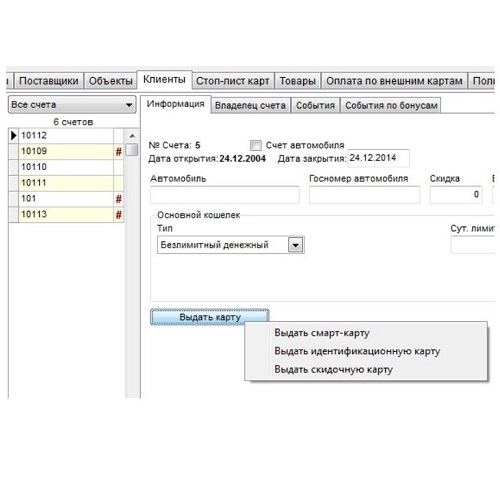The width and height of the screenshot is (500, 500).
Task: Click the Госномер автомобиля input field
Action: click(364, 195)
